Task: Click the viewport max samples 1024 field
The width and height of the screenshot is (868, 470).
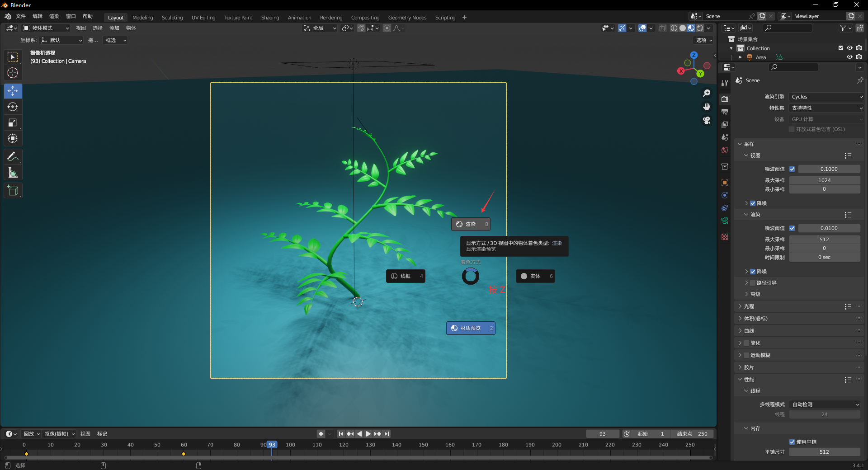Action: tap(824, 180)
